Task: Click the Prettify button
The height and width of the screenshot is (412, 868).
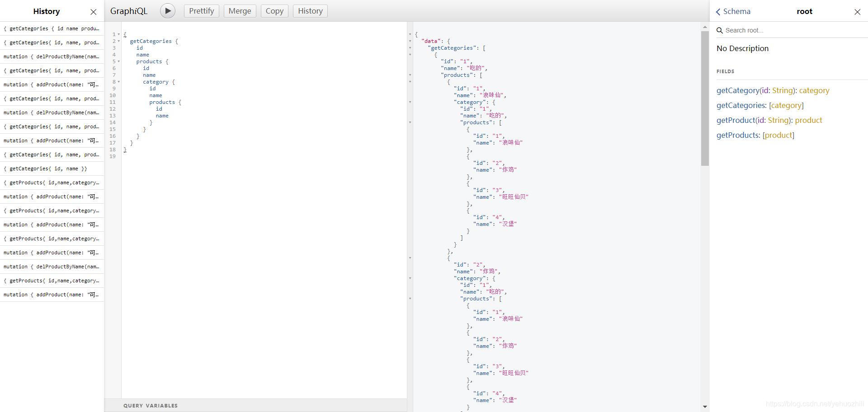Action: point(201,11)
